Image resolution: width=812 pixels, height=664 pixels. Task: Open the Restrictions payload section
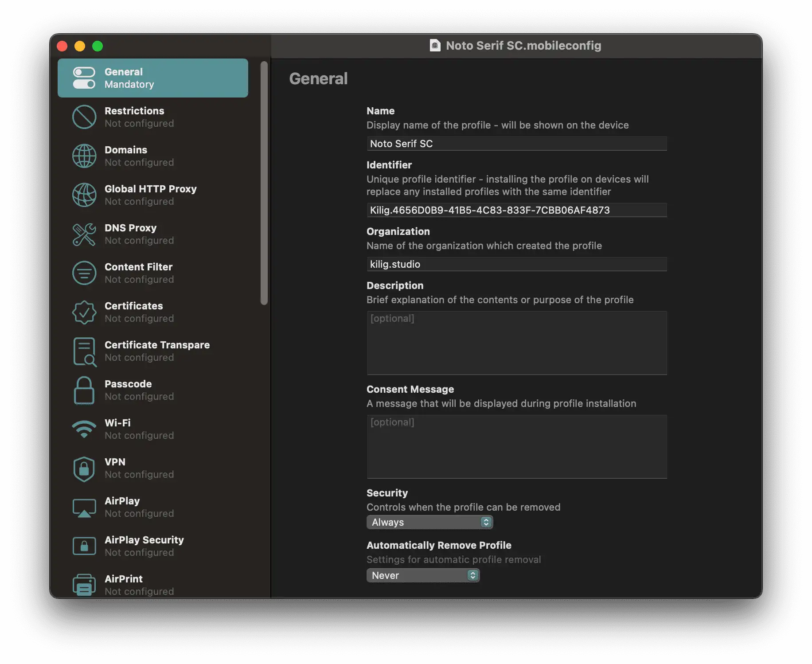click(153, 117)
